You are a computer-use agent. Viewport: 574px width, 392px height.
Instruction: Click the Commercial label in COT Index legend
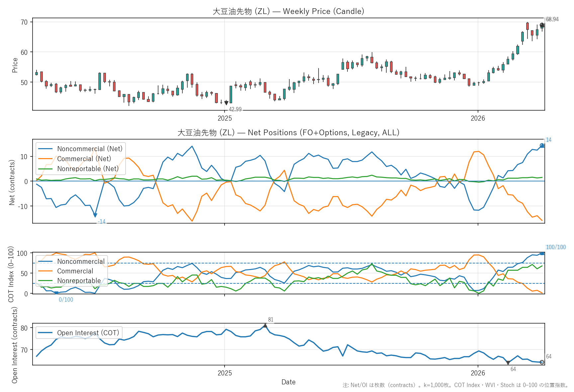point(75,271)
